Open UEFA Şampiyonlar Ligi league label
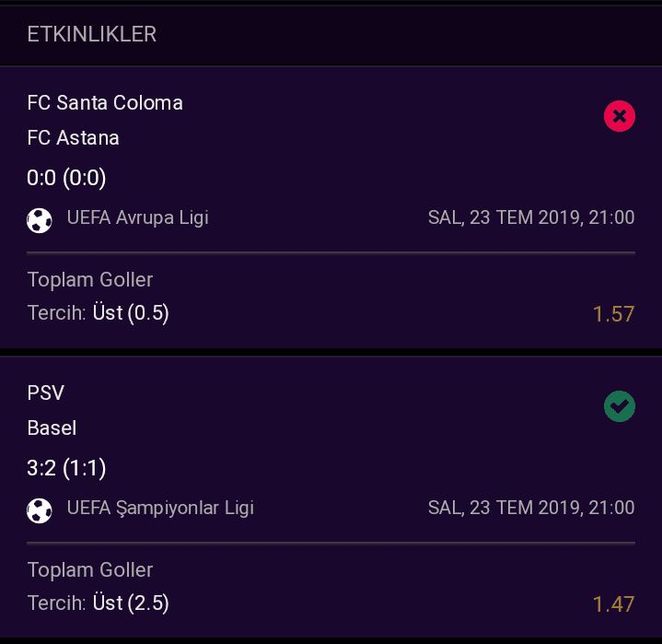The width and height of the screenshot is (662, 644). pos(160,508)
